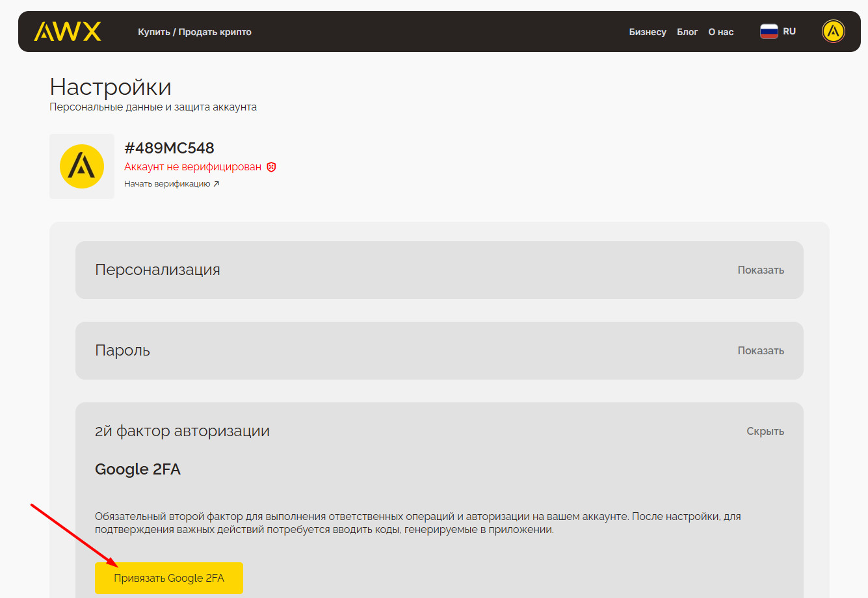Click the Пароль section title
Screen dimensions: 868x598
(122, 350)
